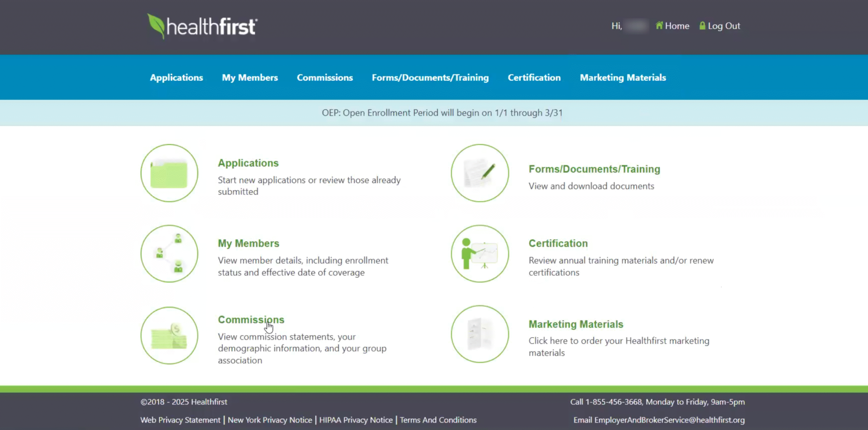Select My Members in the navigation bar
This screenshot has width=868, height=430.
[x=250, y=78]
